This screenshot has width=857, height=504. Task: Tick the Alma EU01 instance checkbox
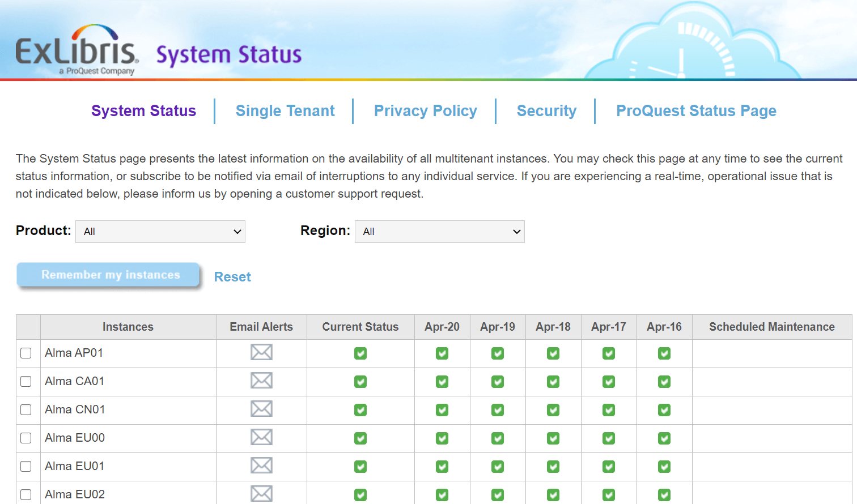(x=26, y=466)
